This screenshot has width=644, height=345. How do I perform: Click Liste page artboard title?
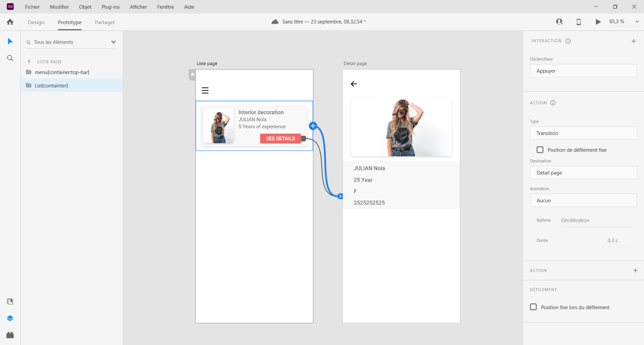207,63
